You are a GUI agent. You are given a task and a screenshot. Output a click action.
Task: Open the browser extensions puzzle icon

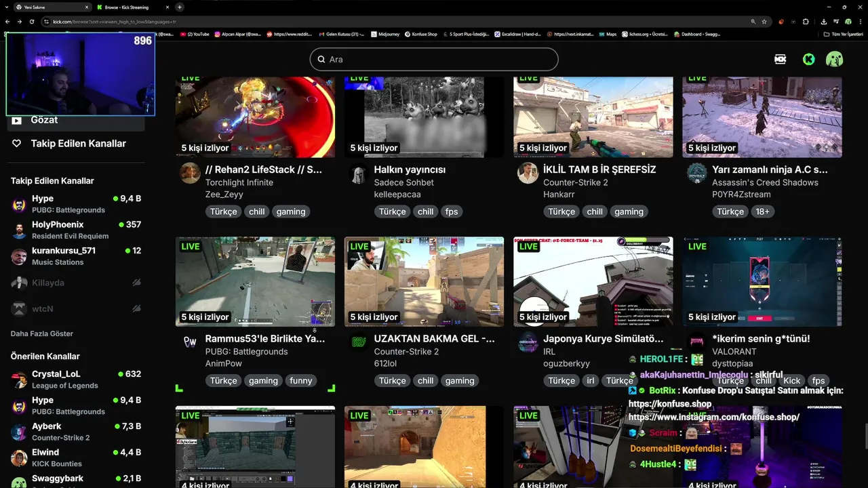tap(806, 22)
